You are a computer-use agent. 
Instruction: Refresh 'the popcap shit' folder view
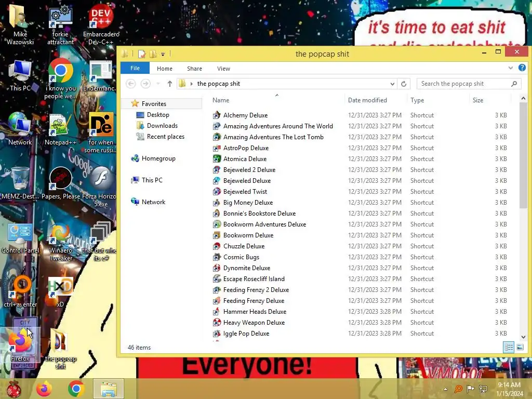pyautogui.click(x=403, y=84)
